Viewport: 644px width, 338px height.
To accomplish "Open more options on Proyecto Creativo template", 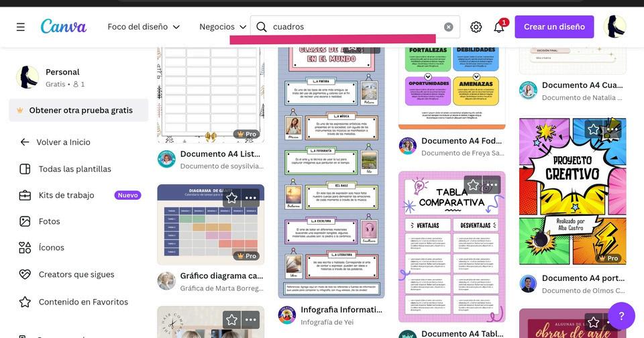I will pyautogui.click(x=612, y=130).
